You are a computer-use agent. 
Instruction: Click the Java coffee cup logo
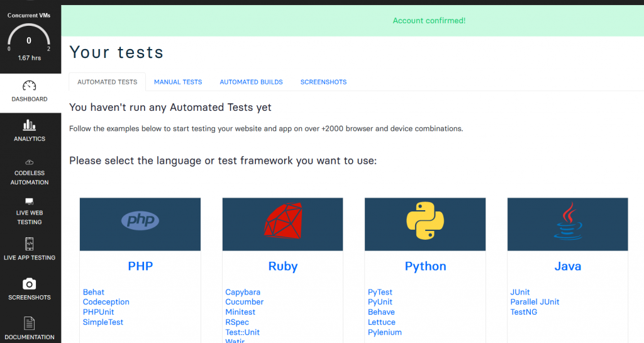(x=567, y=222)
